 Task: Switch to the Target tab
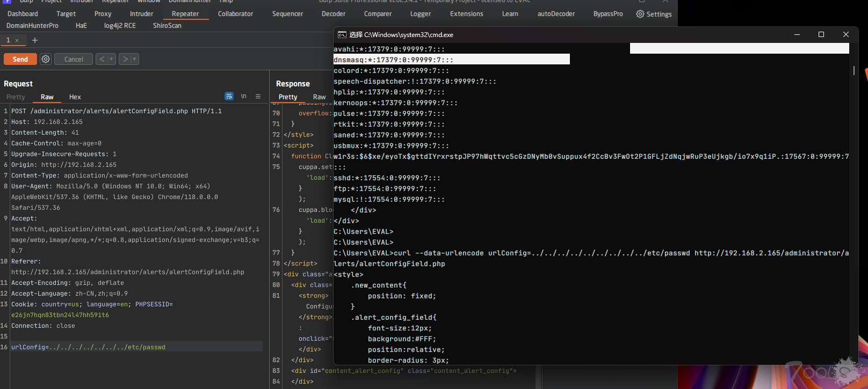(x=66, y=14)
